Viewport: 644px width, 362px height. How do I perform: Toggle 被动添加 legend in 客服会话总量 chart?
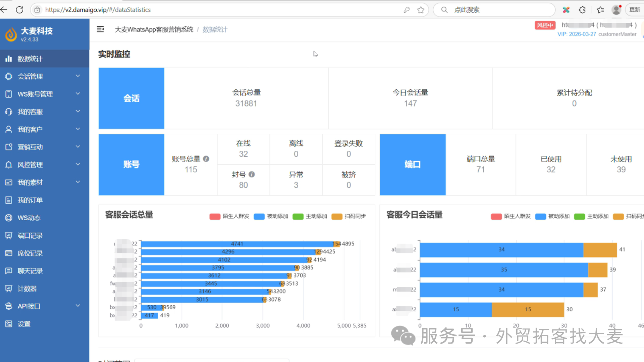click(271, 217)
